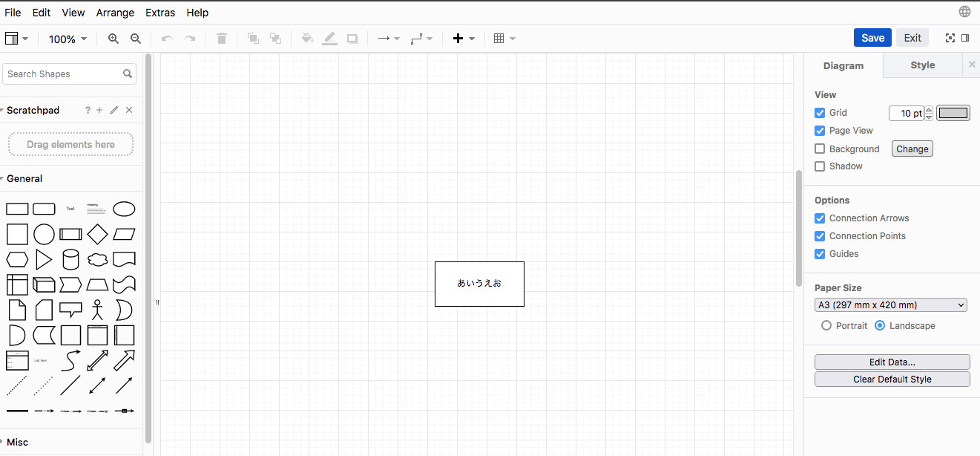Viewport: 980px width, 456px height.
Task: Open the 100% zoom level dropdown
Action: click(x=68, y=39)
